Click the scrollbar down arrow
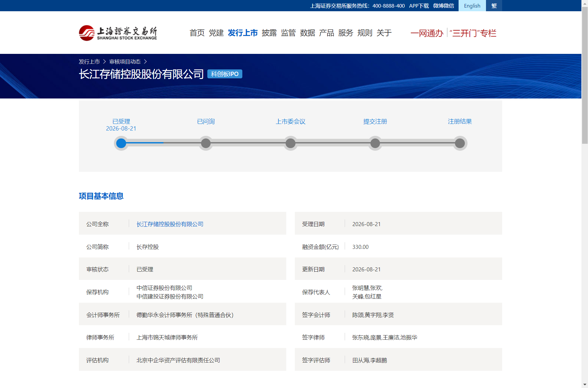This screenshot has height=388, width=588. point(585,385)
